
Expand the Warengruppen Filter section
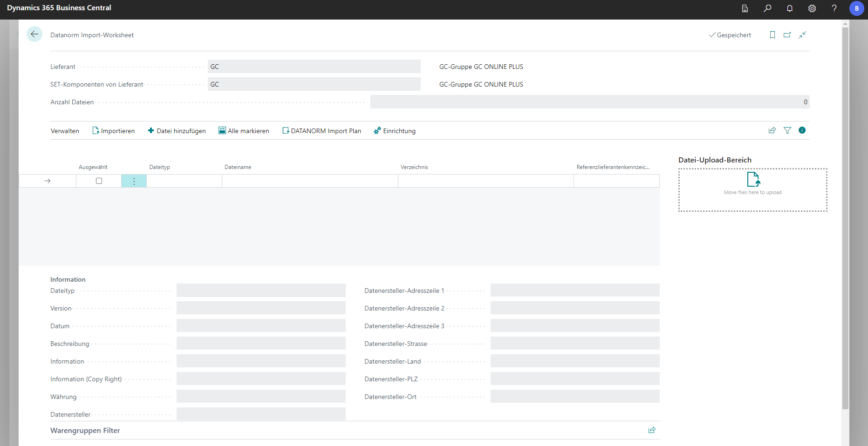pos(85,431)
